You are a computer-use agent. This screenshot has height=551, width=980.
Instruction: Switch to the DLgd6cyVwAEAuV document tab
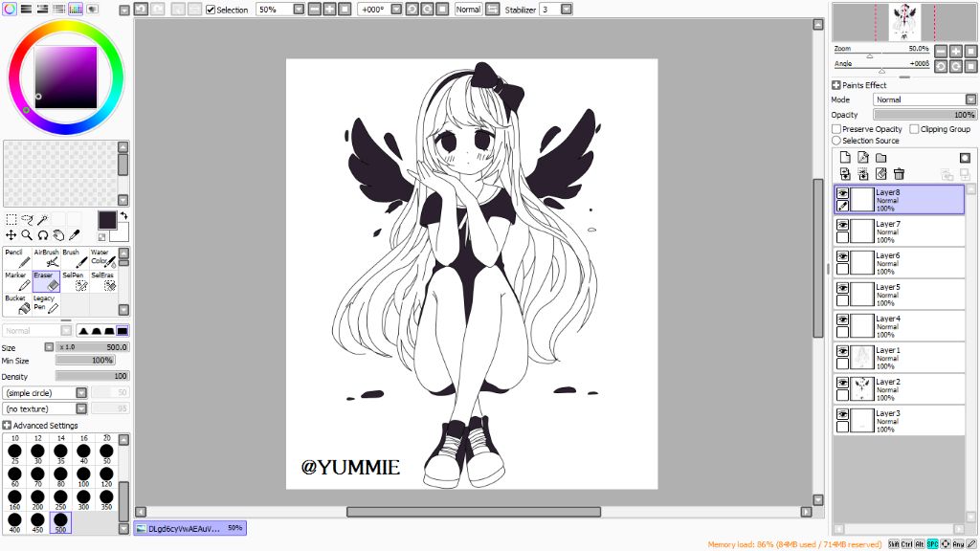click(x=190, y=528)
